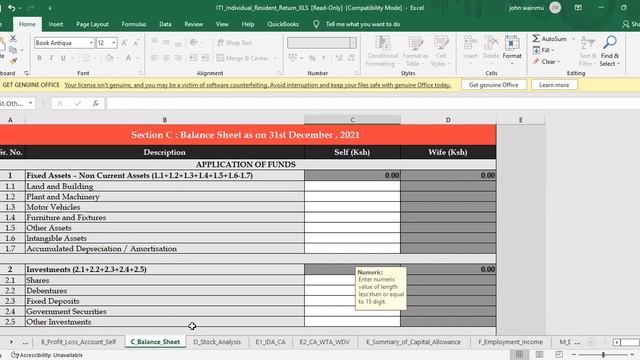Viewport: 640px width, 360px height.
Task: Click the Insert Function fx icon
Action: tap(96, 103)
